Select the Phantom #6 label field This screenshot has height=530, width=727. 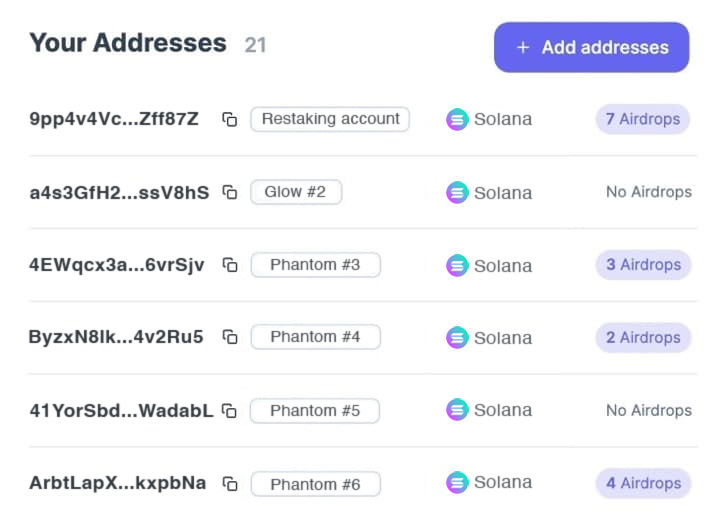(x=315, y=484)
